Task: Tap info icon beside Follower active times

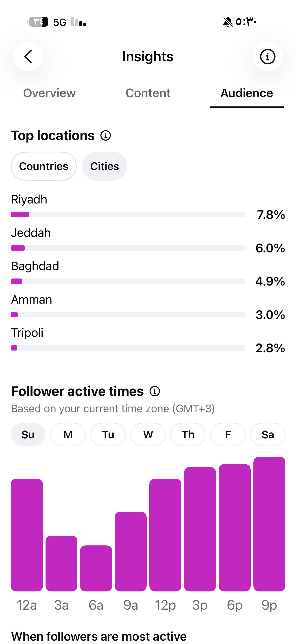Action: 155,391
